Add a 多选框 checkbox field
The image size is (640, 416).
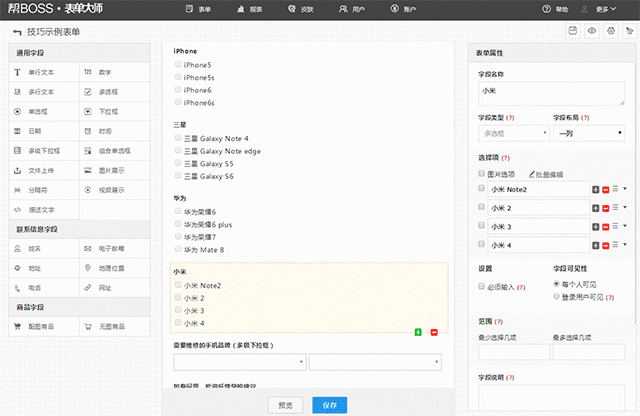pos(115,92)
